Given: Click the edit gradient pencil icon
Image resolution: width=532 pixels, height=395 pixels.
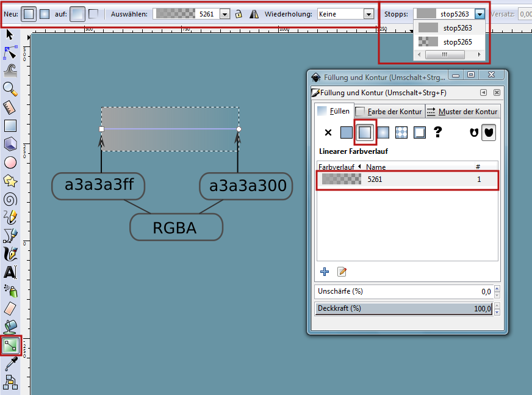Looking at the screenshot, I should pyautogui.click(x=342, y=272).
